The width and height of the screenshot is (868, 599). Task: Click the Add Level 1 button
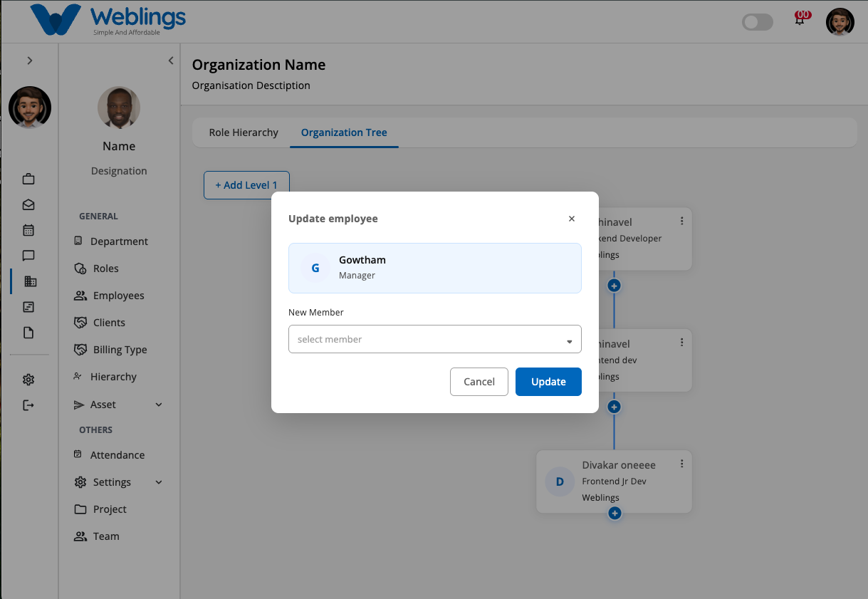(246, 185)
